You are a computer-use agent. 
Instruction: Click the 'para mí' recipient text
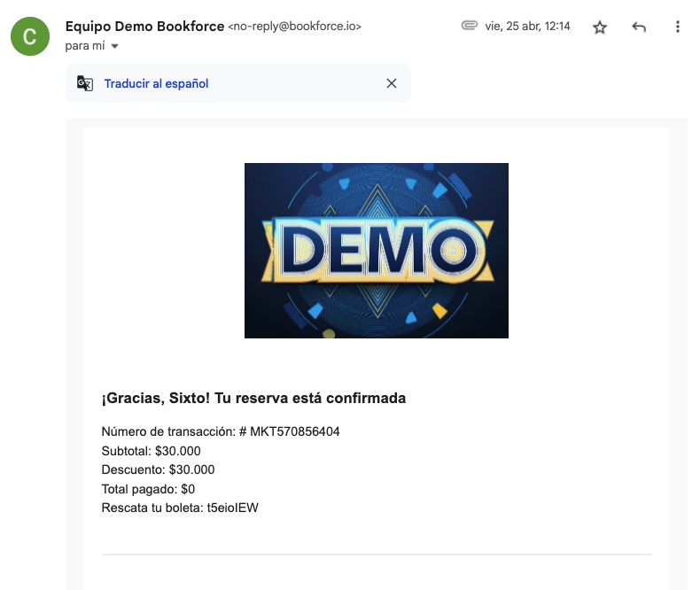click(85, 46)
